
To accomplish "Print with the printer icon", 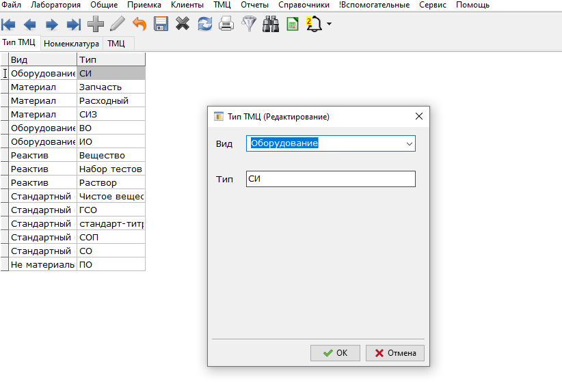I will pyautogui.click(x=226, y=24).
